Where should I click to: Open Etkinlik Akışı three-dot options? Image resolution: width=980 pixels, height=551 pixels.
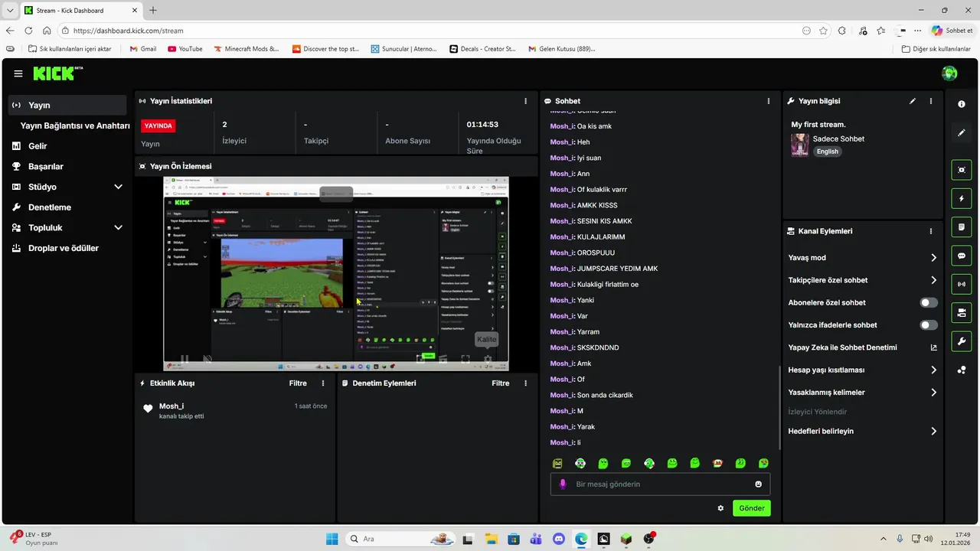323,383
